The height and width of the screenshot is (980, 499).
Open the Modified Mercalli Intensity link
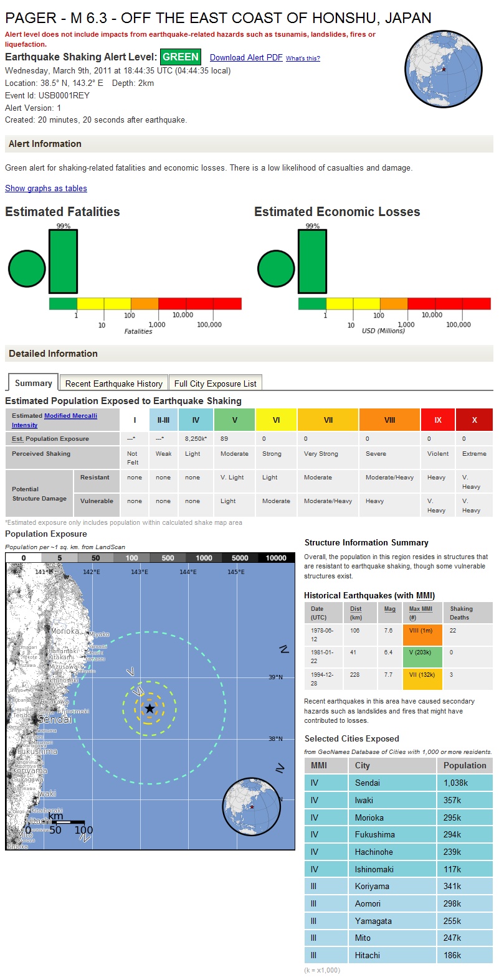pos(54,420)
